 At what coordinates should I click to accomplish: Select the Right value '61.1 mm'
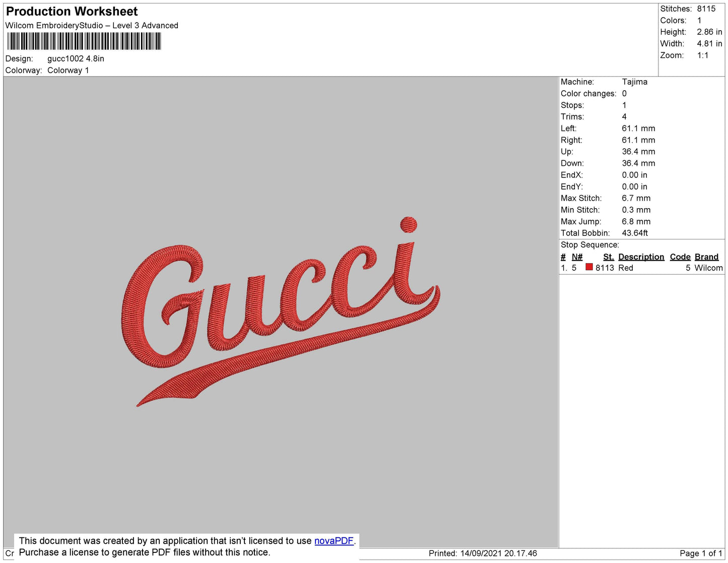(x=638, y=140)
